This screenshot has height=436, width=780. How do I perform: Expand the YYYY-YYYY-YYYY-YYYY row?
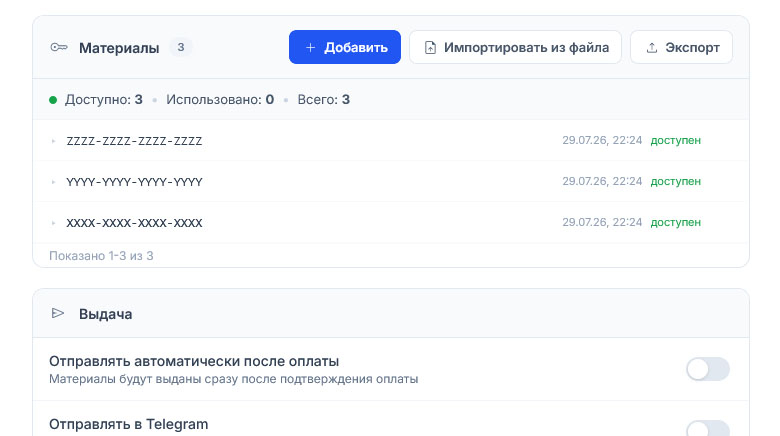pos(53,182)
